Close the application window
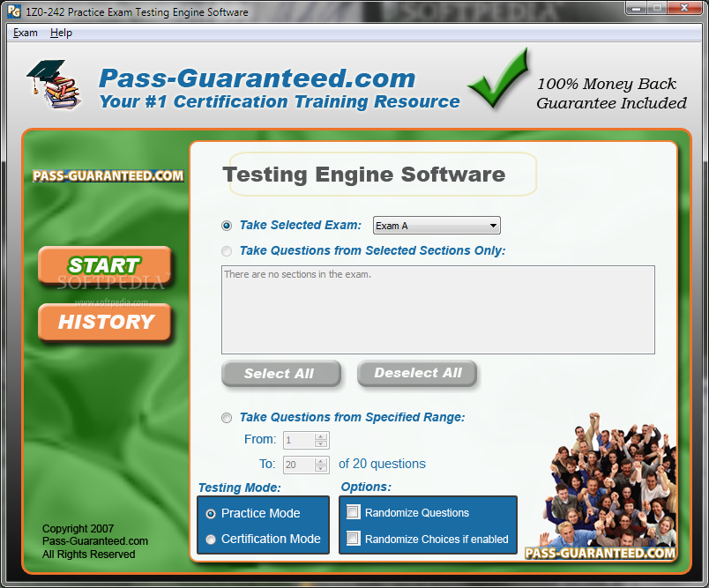The height and width of the screenshot is (588, 709). [x=684, y=8]
